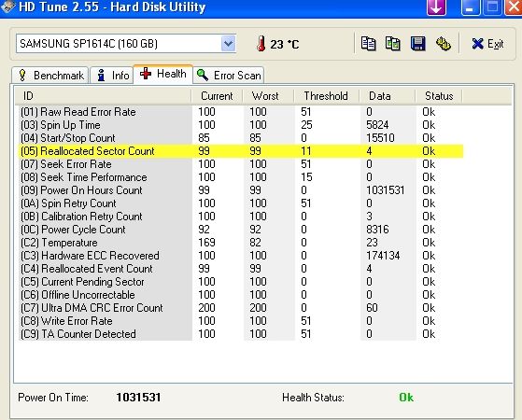Exit the HD Tune application

click(487, 44)
